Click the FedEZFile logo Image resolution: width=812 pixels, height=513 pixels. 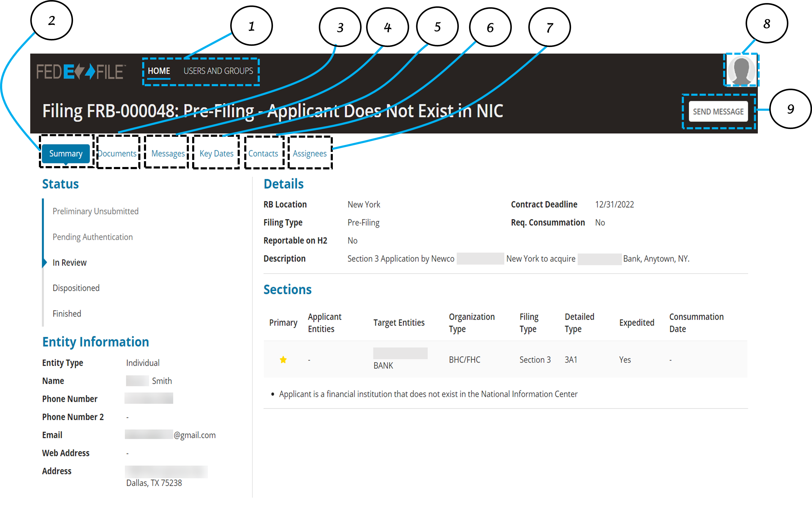(81, 72)
